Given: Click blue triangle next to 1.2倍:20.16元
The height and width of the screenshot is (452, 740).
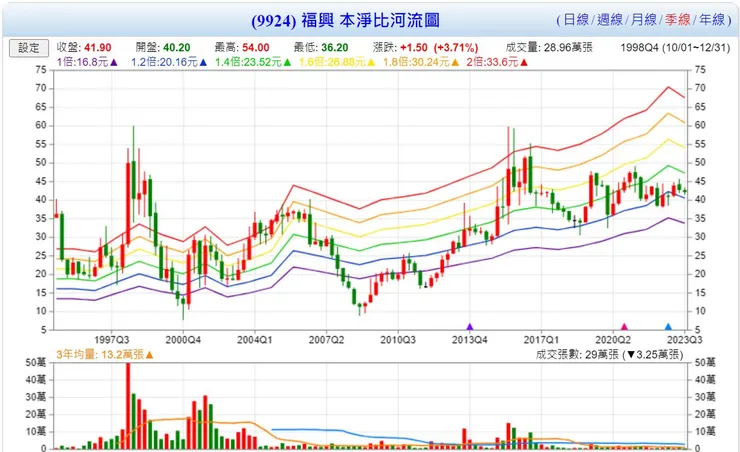Looking at the screenshot, I should click(x=203, y=62).
